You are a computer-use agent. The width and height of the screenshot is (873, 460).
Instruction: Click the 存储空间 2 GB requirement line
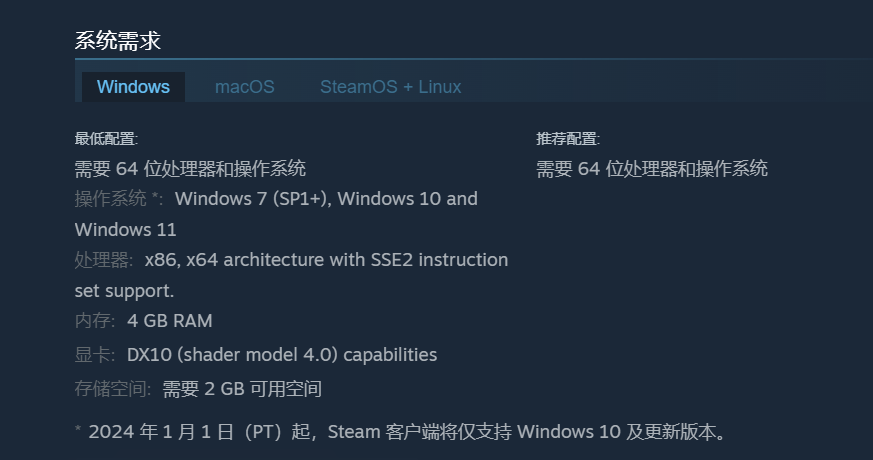pyautogui.click(x=198, y=389)
